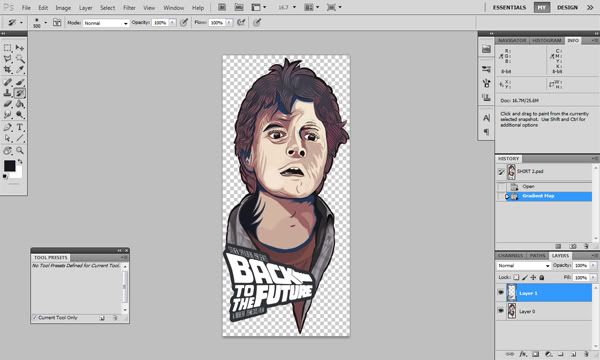600x360 pixels.
Task: Toggle the Brush panel in options bar
Action: [57, 23]
